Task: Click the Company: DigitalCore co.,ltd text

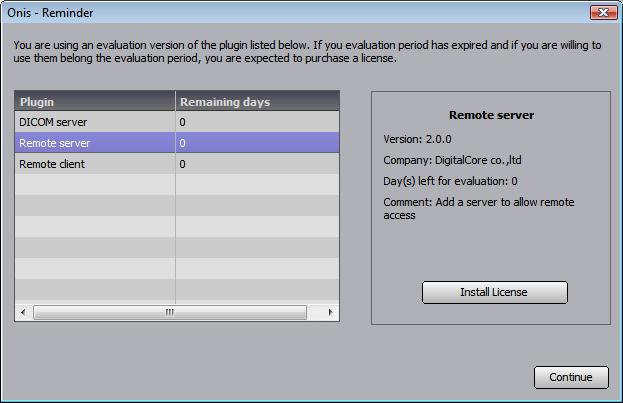Action: [452, 160]
